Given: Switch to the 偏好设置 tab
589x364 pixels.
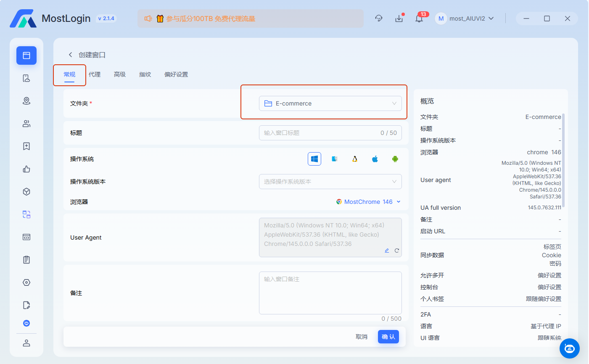Looking at the screenshot, I should 176,74.
